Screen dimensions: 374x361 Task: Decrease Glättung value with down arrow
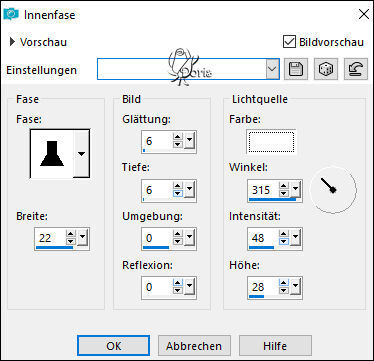pos(178,145)
